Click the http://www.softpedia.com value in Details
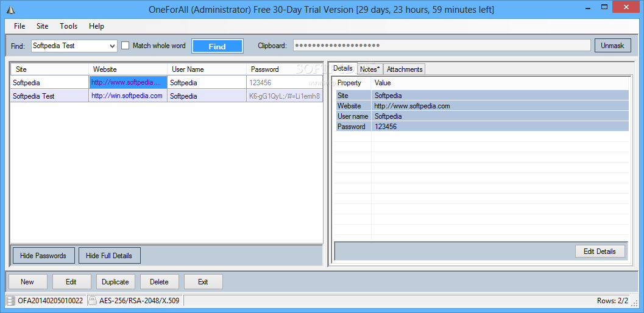The image size is (644, 313). [412, 106]
